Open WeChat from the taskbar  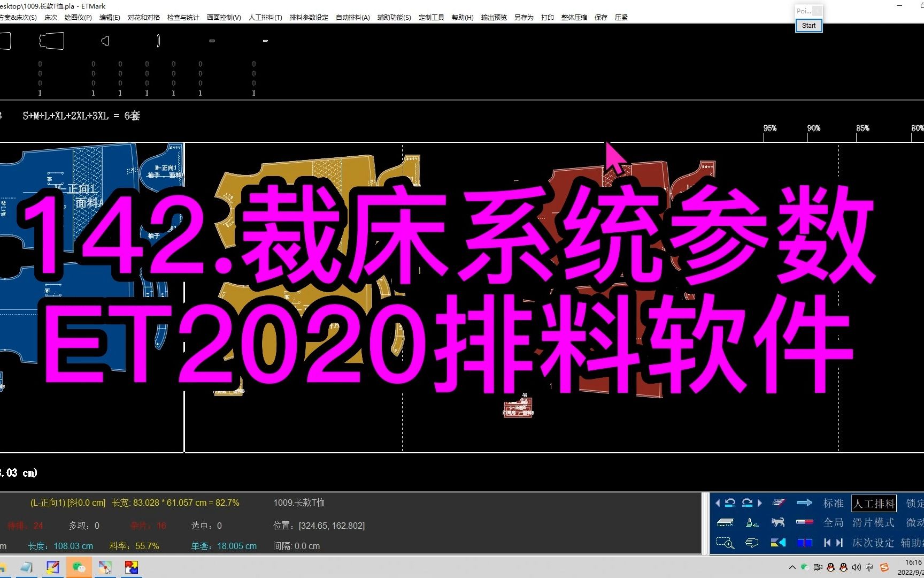point(79,567)
